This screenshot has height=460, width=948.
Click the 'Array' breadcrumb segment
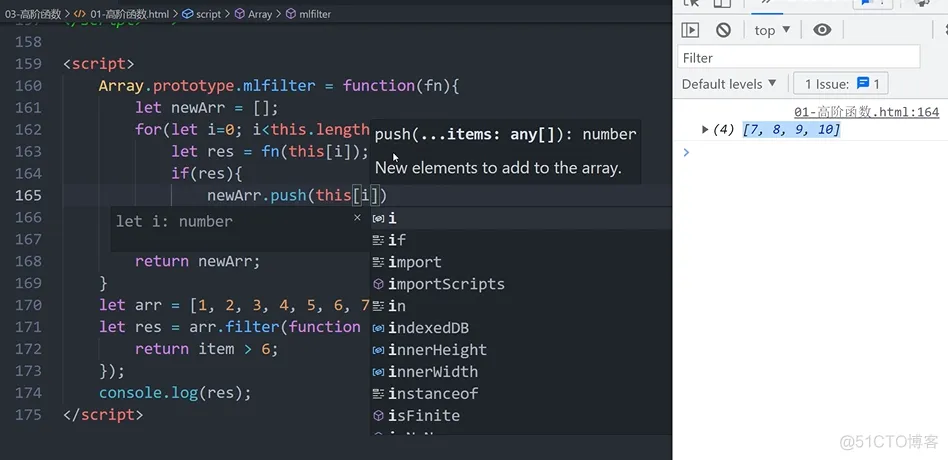tap(260, 14)
